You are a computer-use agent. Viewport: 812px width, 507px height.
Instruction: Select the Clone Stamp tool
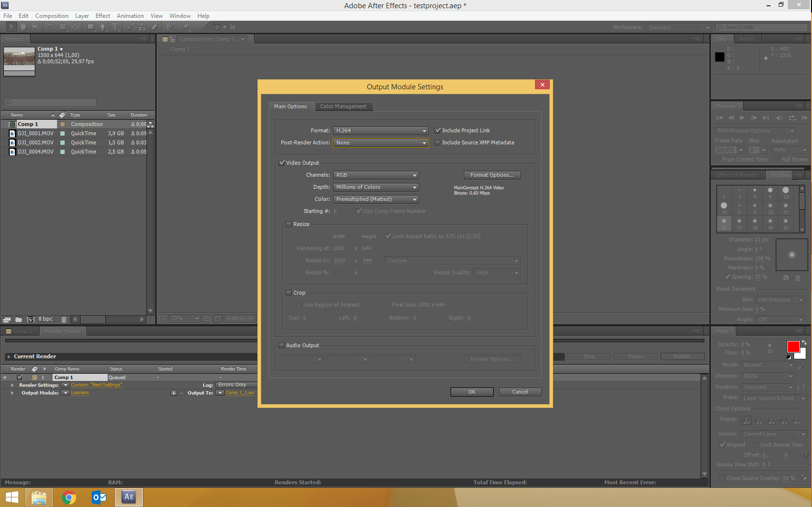(x=142, y=27)
